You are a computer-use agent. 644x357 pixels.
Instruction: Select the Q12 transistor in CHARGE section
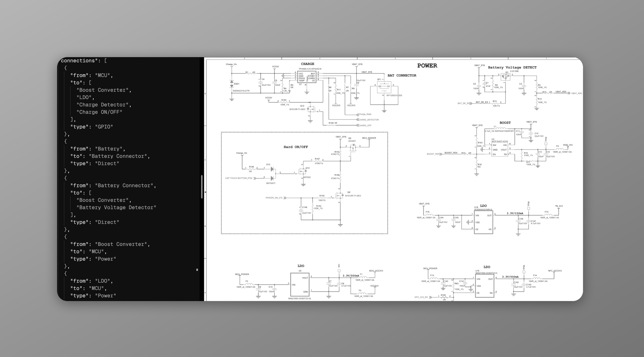pos(312,110)
